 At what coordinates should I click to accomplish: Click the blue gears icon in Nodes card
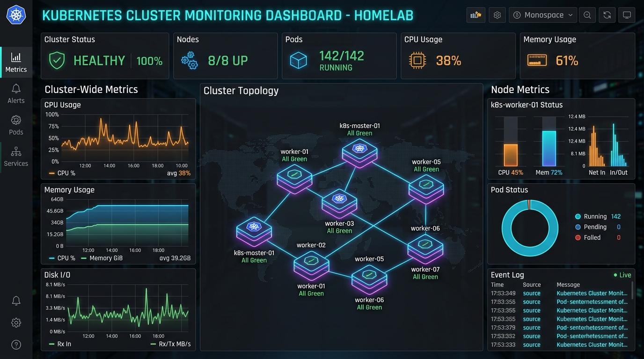pos(190,61)
